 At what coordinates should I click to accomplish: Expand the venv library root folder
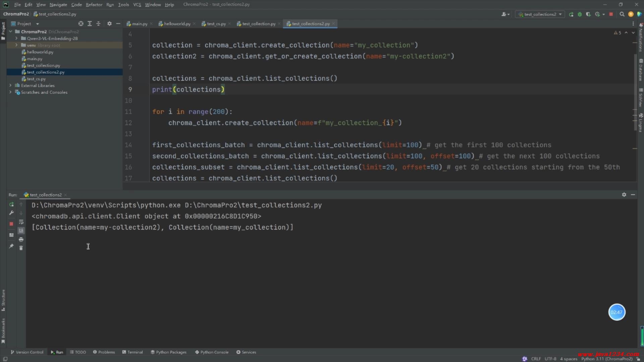[x=16, y=45]
